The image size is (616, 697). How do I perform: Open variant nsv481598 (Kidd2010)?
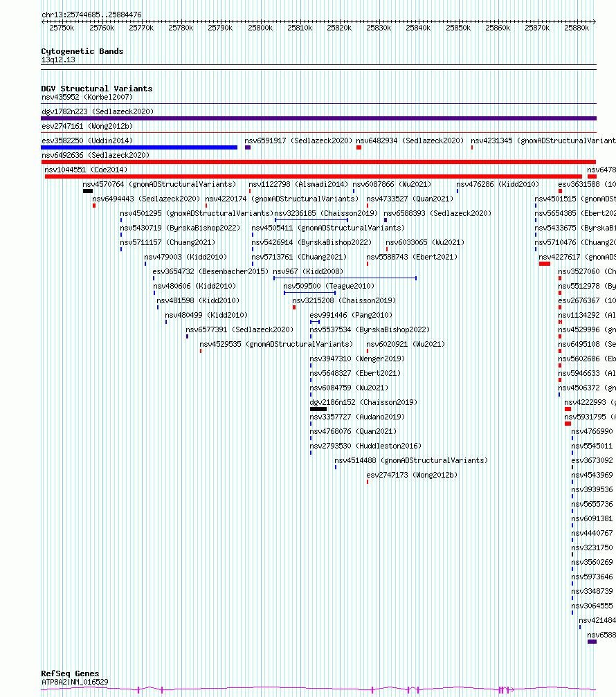[x=198, y=300]
